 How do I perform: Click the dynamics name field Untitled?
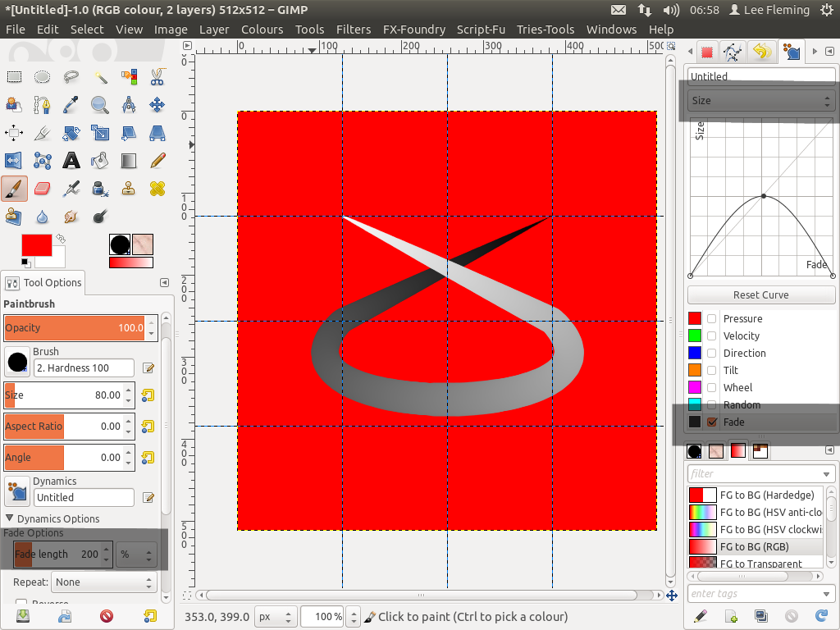(x=84, y=498)
